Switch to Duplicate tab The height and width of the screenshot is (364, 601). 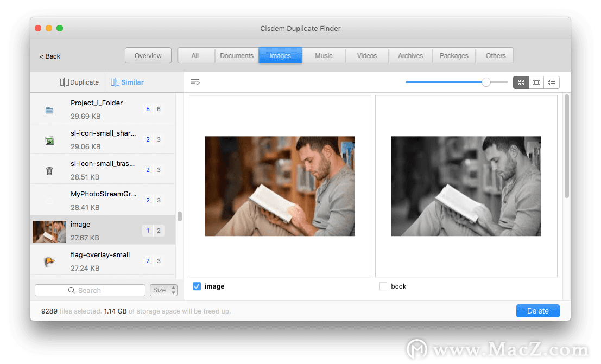79,82
